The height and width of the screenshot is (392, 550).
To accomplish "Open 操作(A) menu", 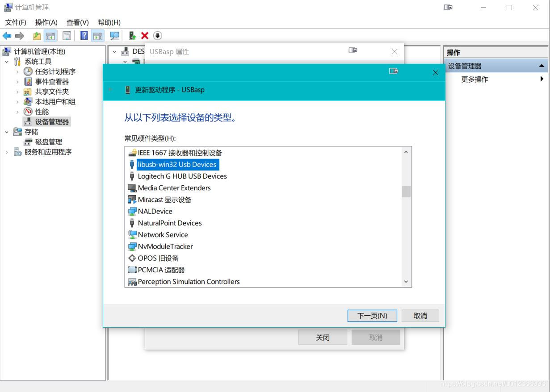I will (46, 22).
